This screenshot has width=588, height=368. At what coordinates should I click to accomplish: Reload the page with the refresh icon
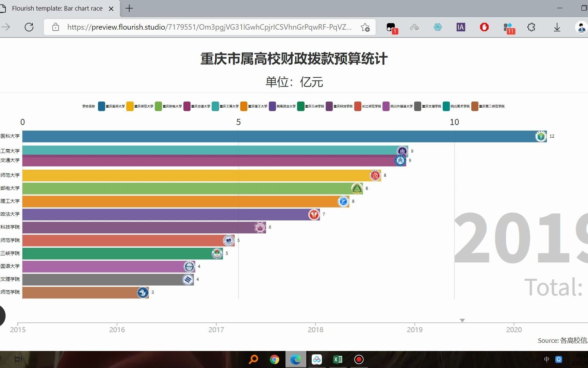29,27
